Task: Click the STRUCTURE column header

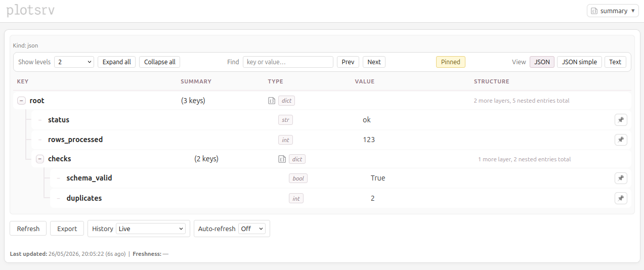Action: pos(491,81)
